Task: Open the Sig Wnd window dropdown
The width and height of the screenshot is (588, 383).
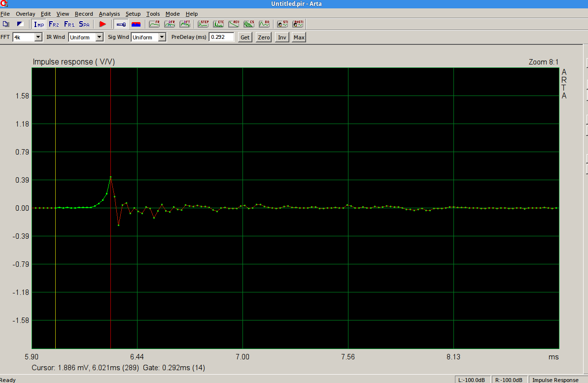Action: click(x=162, y=37)
